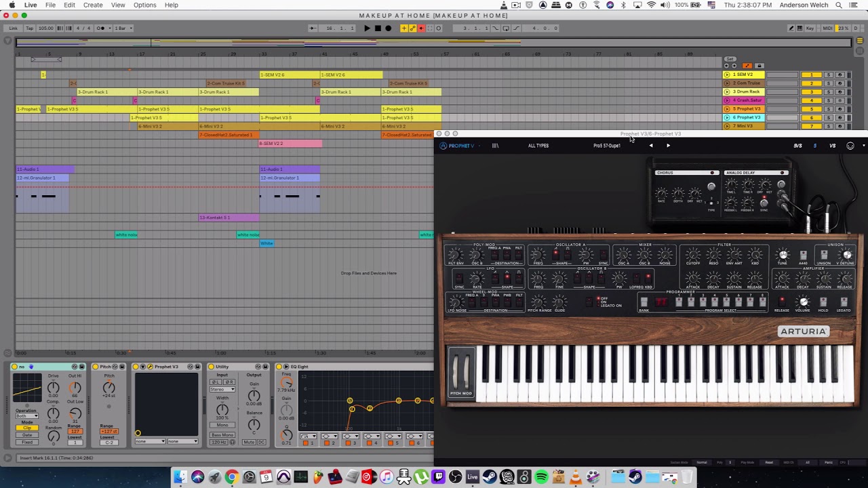The height and width of the screenshot is (488, 868).
Task: Toggle track 2 activator button
Action: (812, 83)
